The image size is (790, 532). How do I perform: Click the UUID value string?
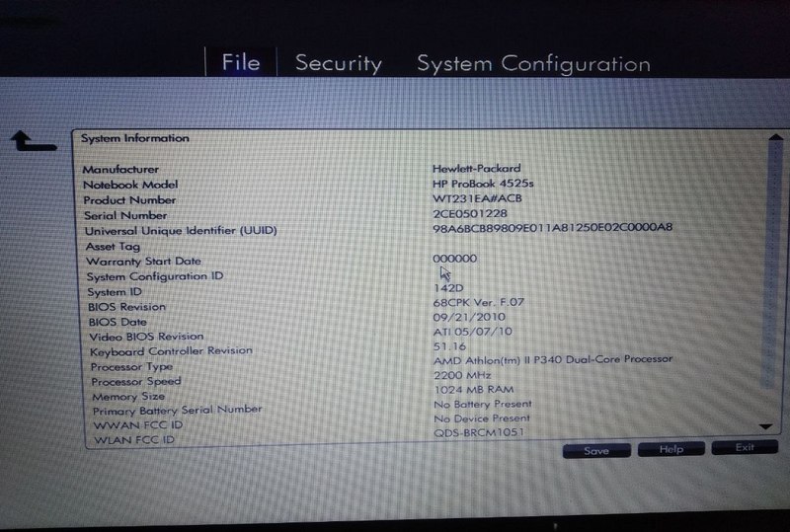pos(552,228)
